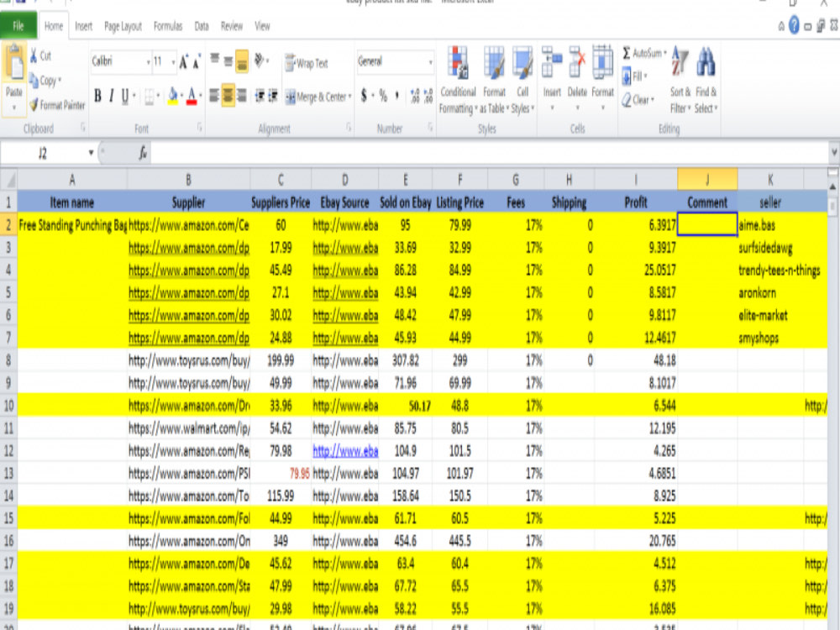Open the File tab
Screen dimensions: 840x630
click(x=18, y=26)
